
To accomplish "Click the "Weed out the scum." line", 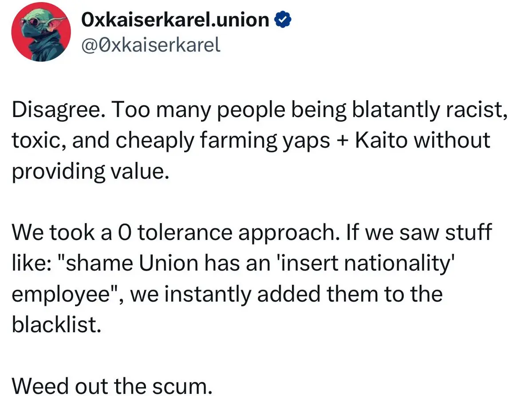I will click(112, 386).
